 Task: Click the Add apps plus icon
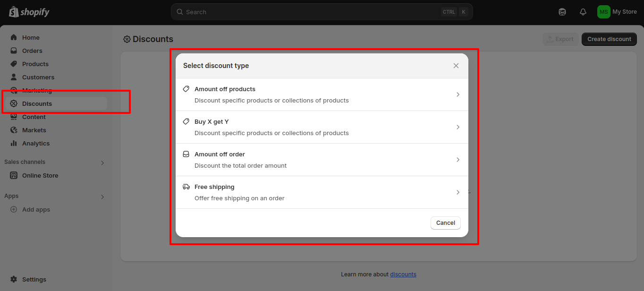14,209
